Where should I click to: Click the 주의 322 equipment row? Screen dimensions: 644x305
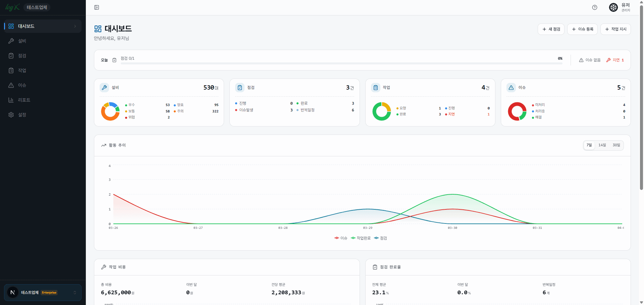tap(196, 111)
